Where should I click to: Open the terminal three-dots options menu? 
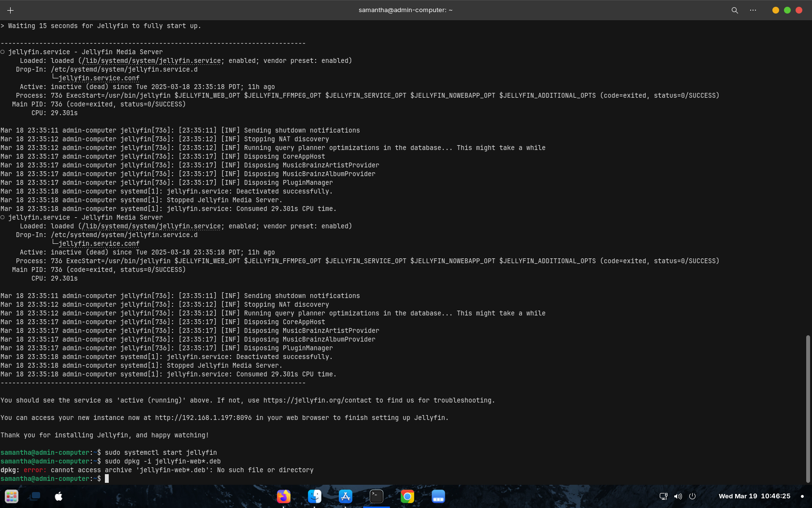coord(753,10)
